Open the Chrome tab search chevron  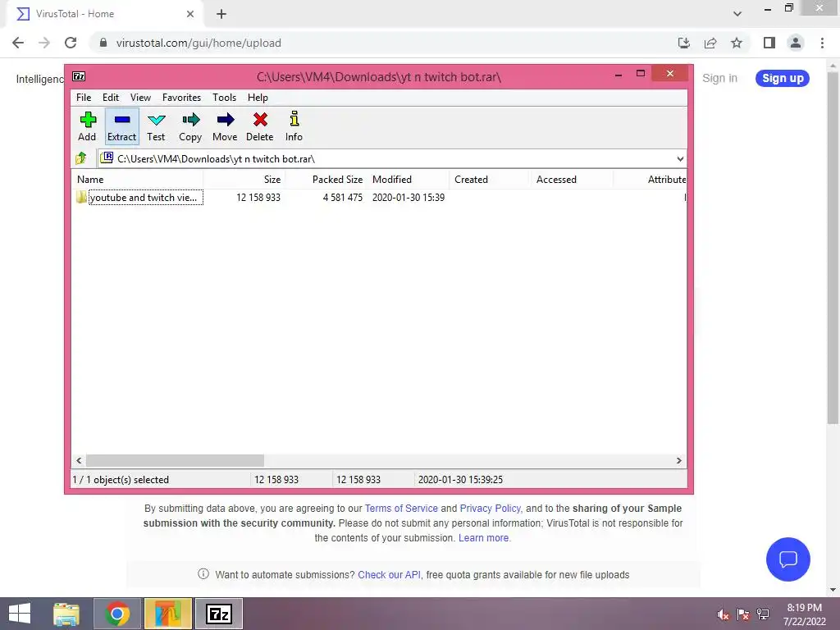pos(737,14)
